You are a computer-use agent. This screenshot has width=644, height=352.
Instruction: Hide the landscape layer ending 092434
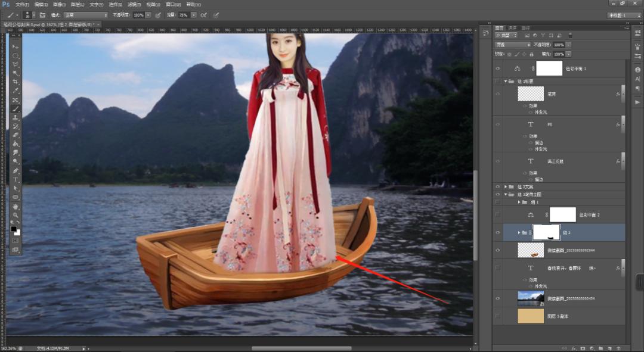click(x=498, y=298)
